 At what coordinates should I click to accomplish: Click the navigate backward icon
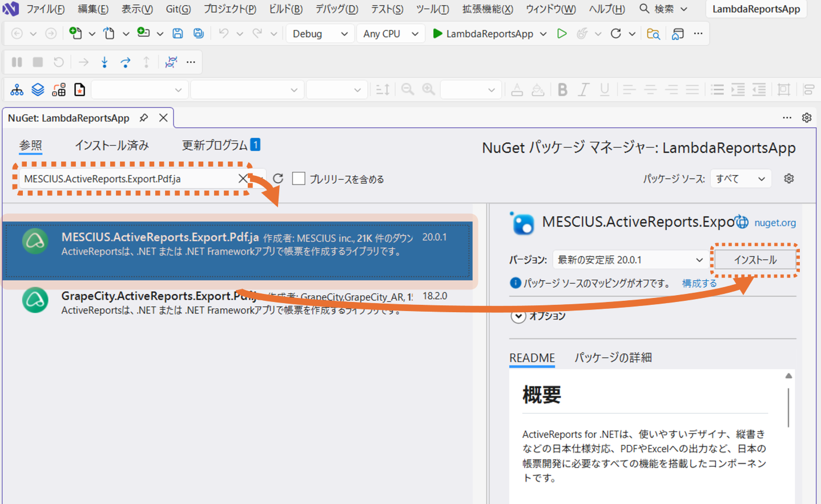point(17,34)
